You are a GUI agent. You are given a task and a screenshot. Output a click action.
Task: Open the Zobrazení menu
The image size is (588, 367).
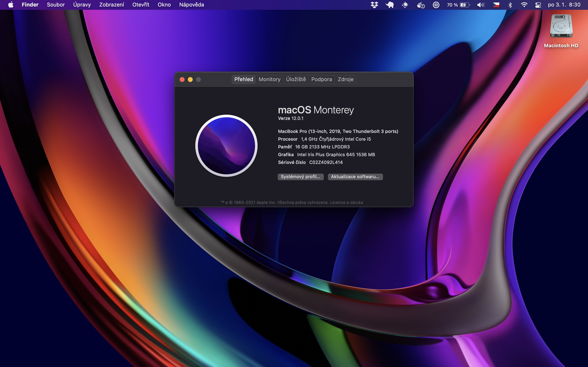[111, 5]
